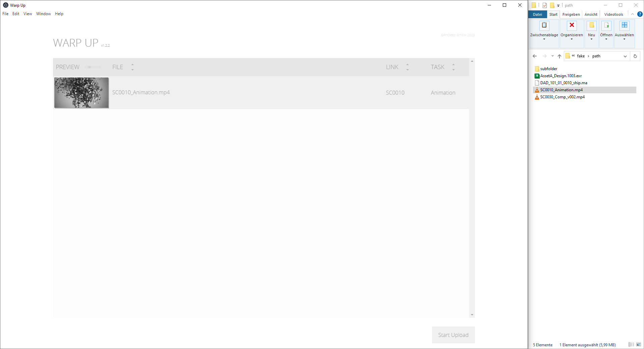The width and height of the screenshot is (644, 349).
Task: Click the Zwischenablage clipboard icon
Action: (x=544, y=26)
